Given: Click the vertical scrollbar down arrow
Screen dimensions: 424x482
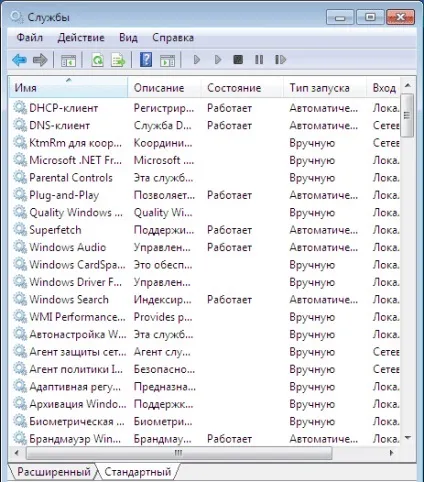Looking at the screenshot, I should pyautogui.click(x=407, y=438).
